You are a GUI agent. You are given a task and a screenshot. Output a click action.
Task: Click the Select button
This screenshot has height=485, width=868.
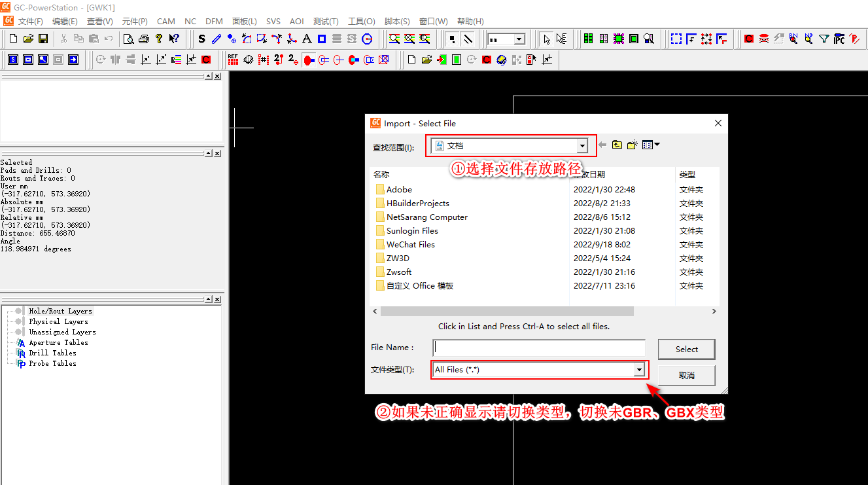point(686,350)
